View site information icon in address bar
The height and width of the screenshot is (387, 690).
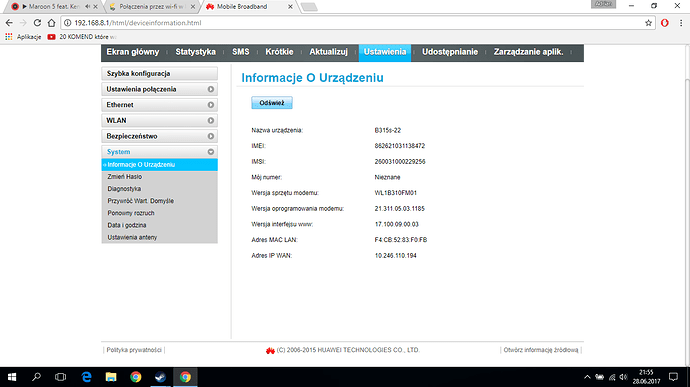pos(68,23)
